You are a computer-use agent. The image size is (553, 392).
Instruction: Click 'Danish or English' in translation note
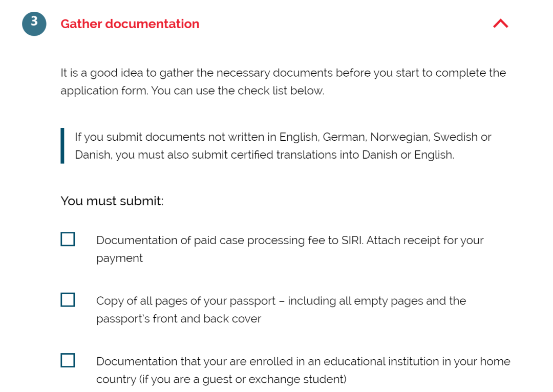408,155
